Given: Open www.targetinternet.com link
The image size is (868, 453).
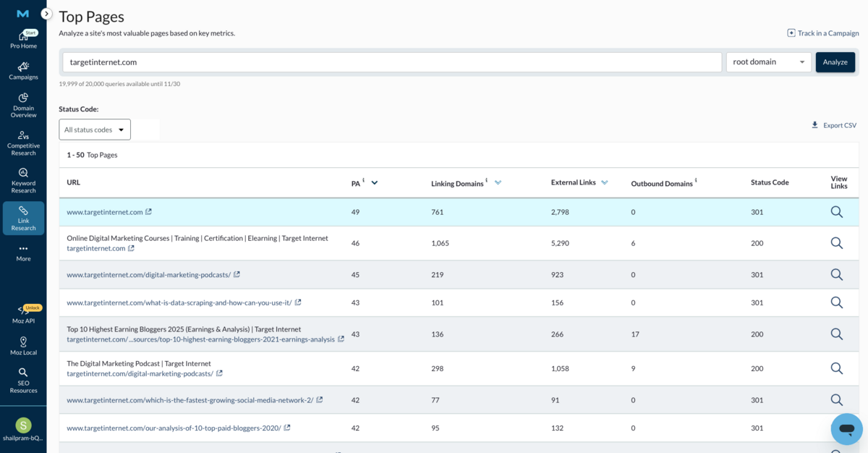Looking at the screenshot, I should pyautogui.click(x=105, y=212).
